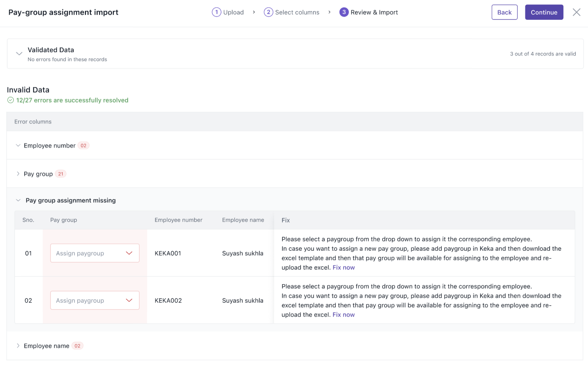Click Fix now link in row 01
The image size is (588, 379).
(344, 268)
